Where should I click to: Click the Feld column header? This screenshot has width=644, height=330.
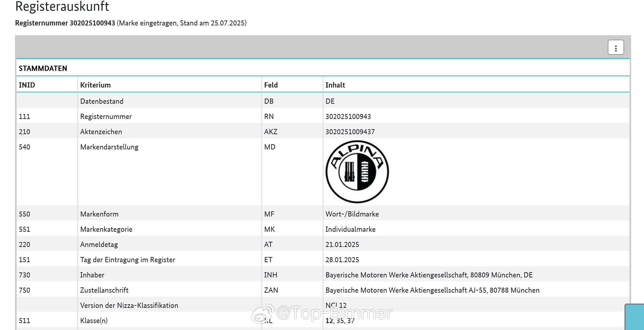[x=271, y=85]
